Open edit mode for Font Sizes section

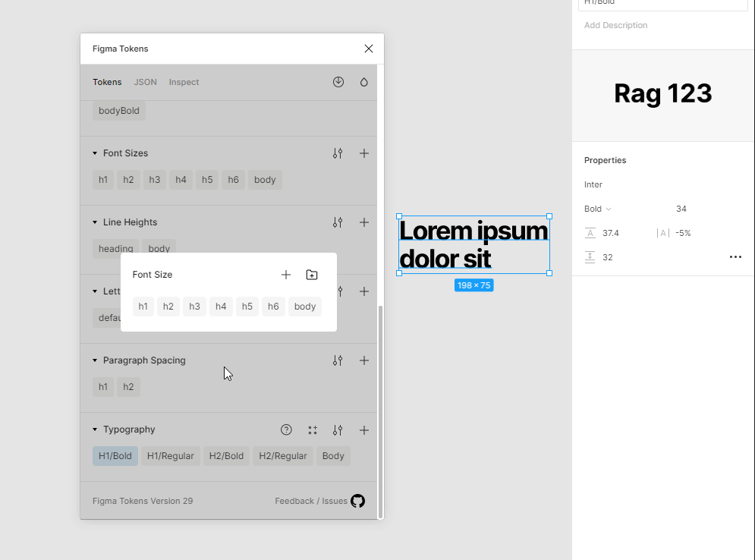[338, 153]
